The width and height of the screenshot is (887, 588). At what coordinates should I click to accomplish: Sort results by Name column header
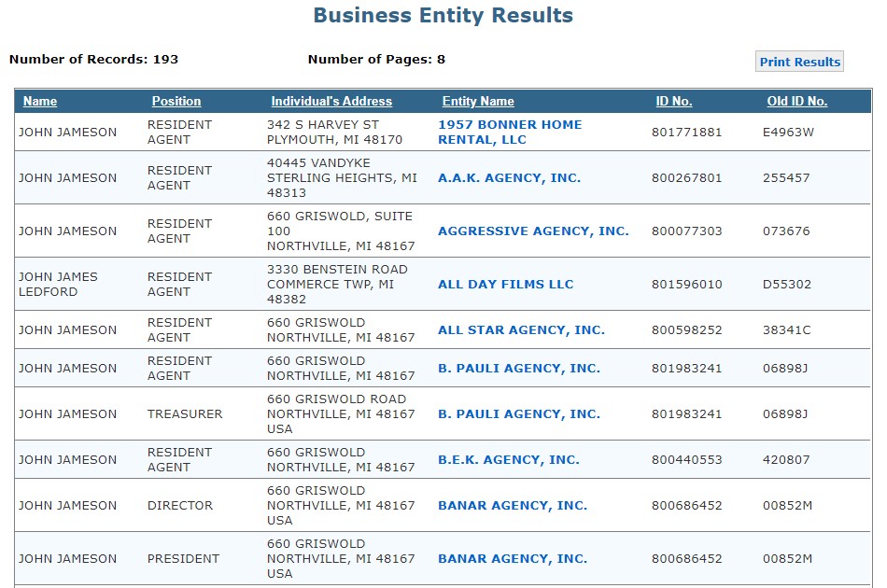39,101
